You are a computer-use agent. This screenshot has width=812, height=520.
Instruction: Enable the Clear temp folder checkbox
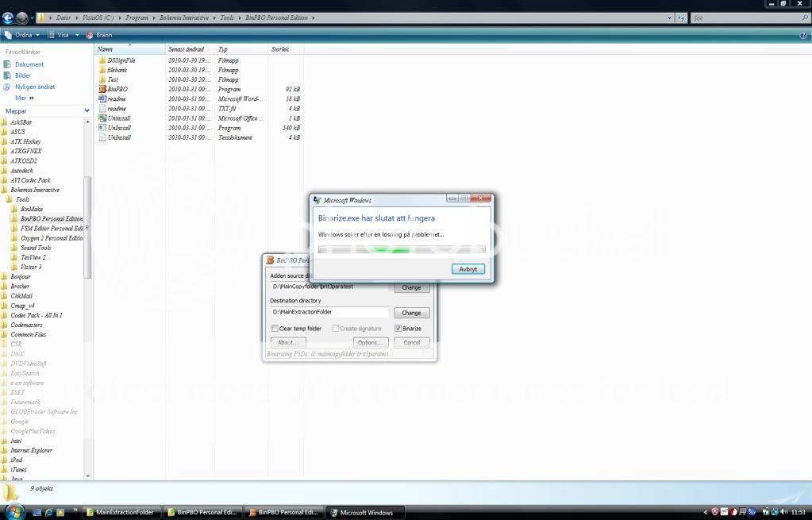click(275, 329)
